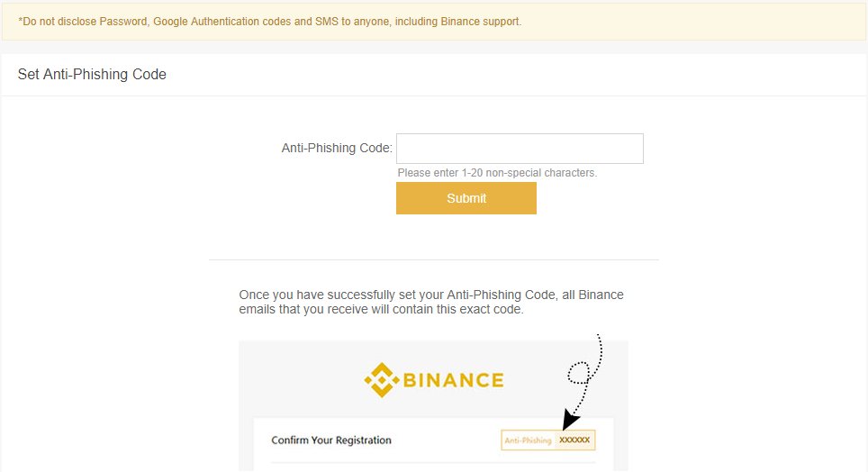This screenshot has height=472, width=868.
Task: Click the Confirm Your Registration heading
Action: point(331,440)
